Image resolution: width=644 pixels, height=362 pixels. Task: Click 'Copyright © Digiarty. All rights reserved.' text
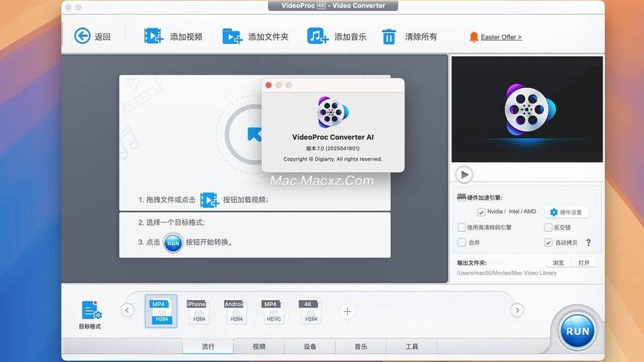click(x=333, y=159)
